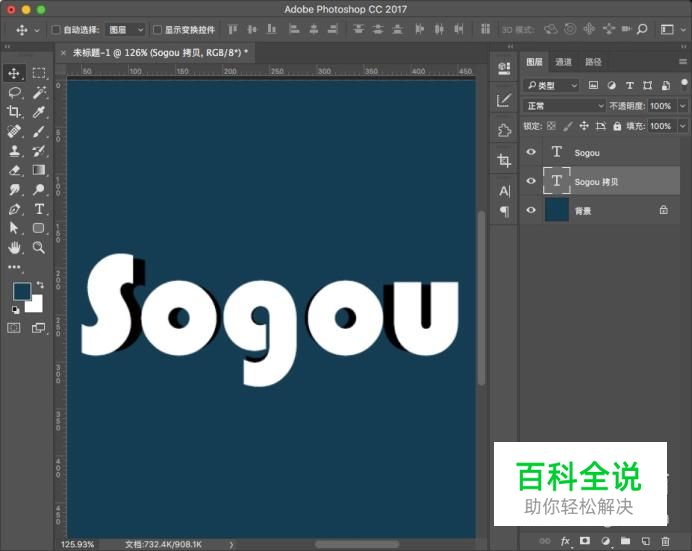
Task: Select the Magic Wand tool
Action: click(39, 93)
